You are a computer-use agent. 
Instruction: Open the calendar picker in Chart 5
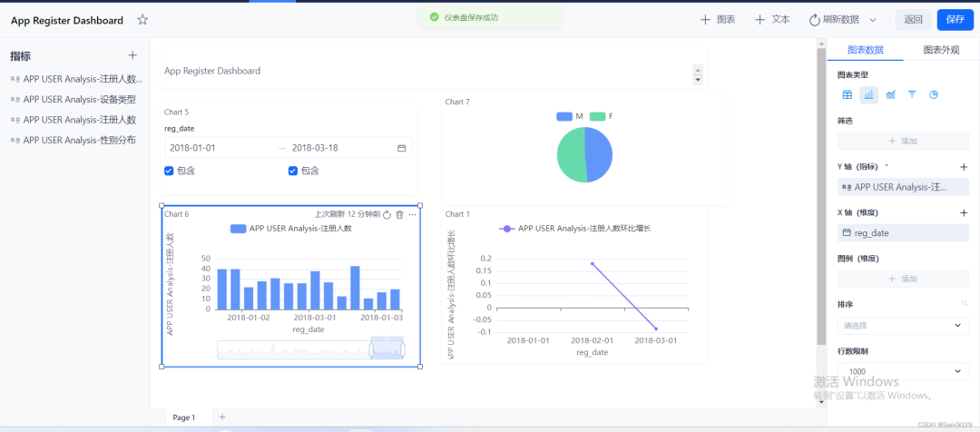pyautogui.click(x=402, y=148)
